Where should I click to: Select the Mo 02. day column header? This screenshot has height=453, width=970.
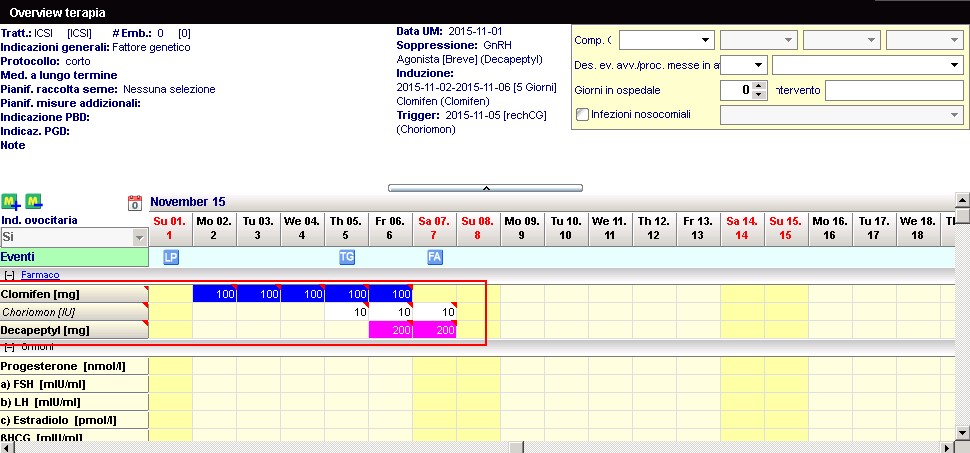point(214,228)
